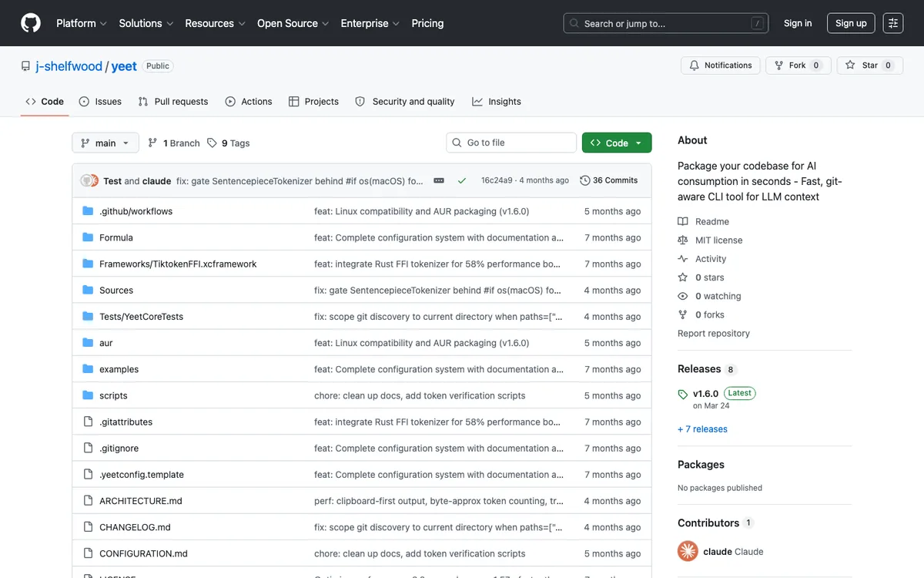Screen dimensions: 924x578
Task: Click the search or jump to field
Action: (666, 24)
